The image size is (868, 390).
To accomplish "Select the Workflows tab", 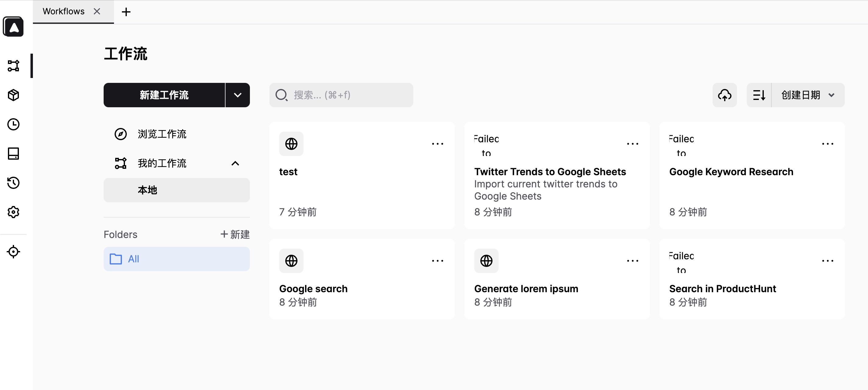I will [x=64, y=12].
